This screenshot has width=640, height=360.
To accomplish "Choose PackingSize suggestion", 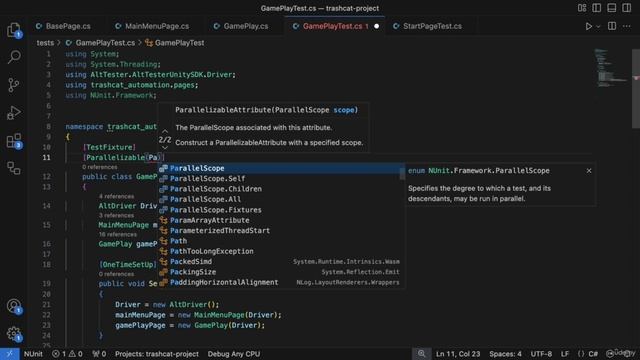I will pyautogui.click(x=281, y=272).
